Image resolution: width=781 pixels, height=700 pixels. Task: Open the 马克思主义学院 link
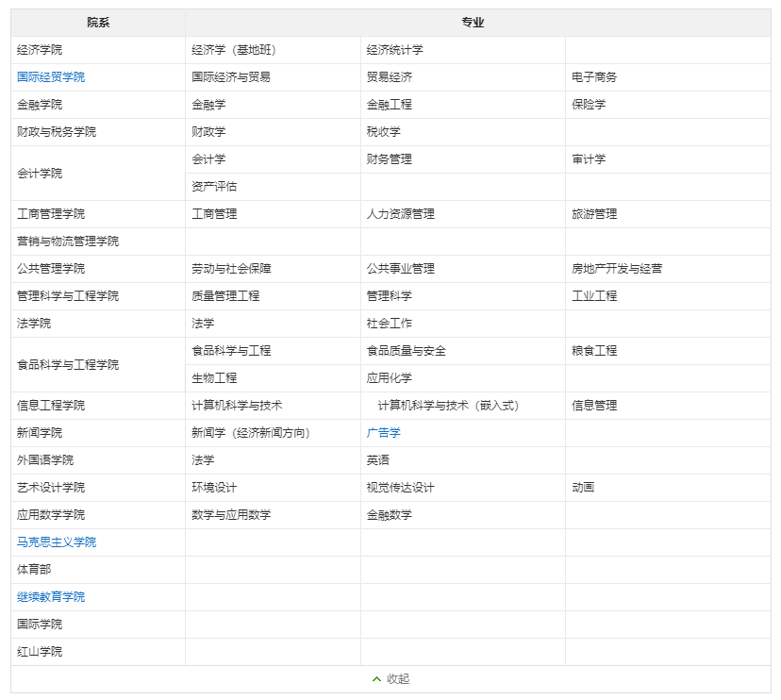tap(57, 542)
